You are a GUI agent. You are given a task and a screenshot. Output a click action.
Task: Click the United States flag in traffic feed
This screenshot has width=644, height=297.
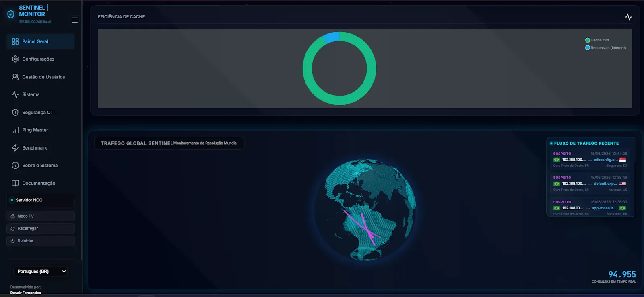pos(623,184)
